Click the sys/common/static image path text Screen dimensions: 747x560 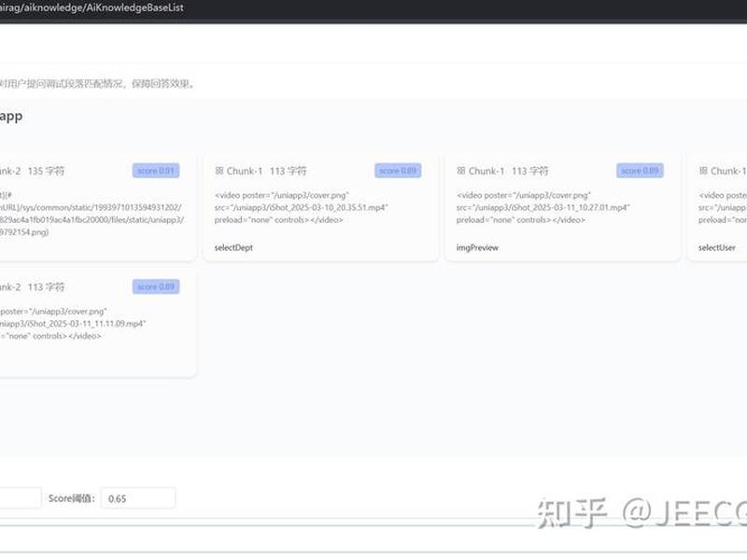coord(92,214)
